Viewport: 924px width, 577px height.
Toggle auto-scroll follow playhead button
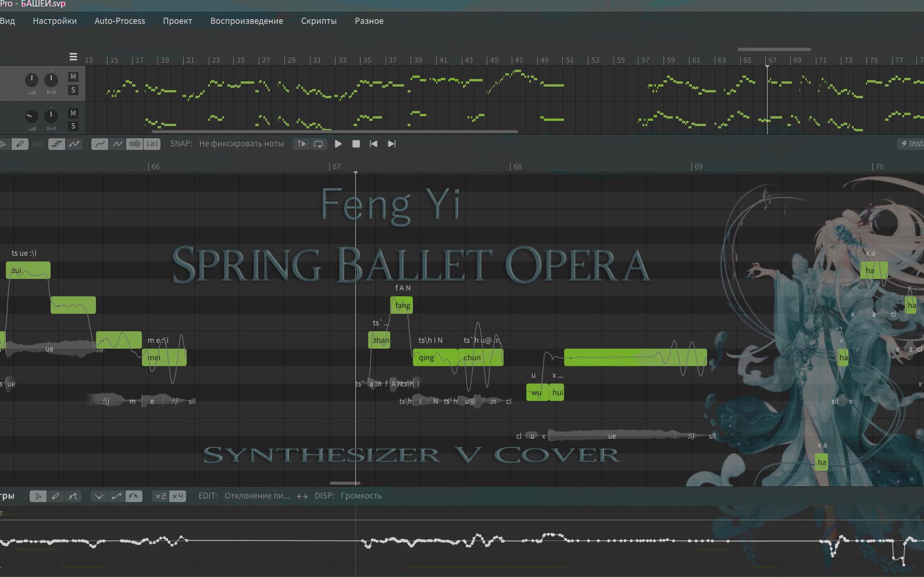point(301,144)
